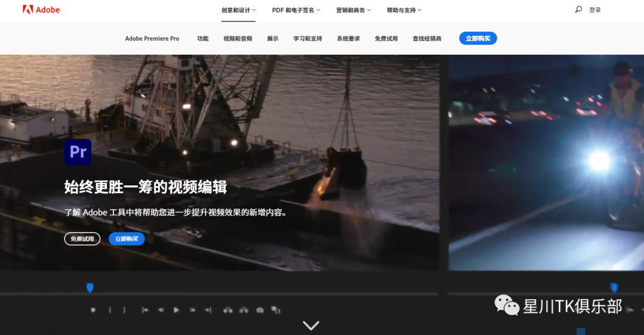Select the 系统要求 tab
The height and width of the screenshot is (335, 644).
click(x=348, y=39)
